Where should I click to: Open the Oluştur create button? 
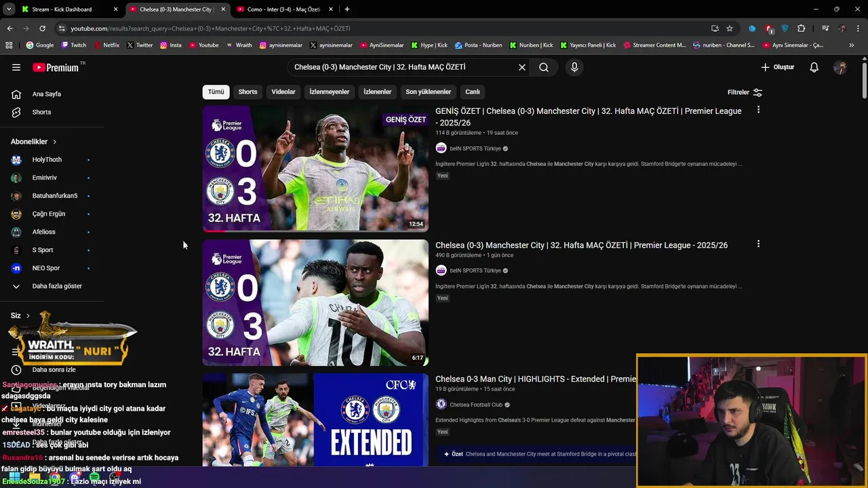[777, 67]
